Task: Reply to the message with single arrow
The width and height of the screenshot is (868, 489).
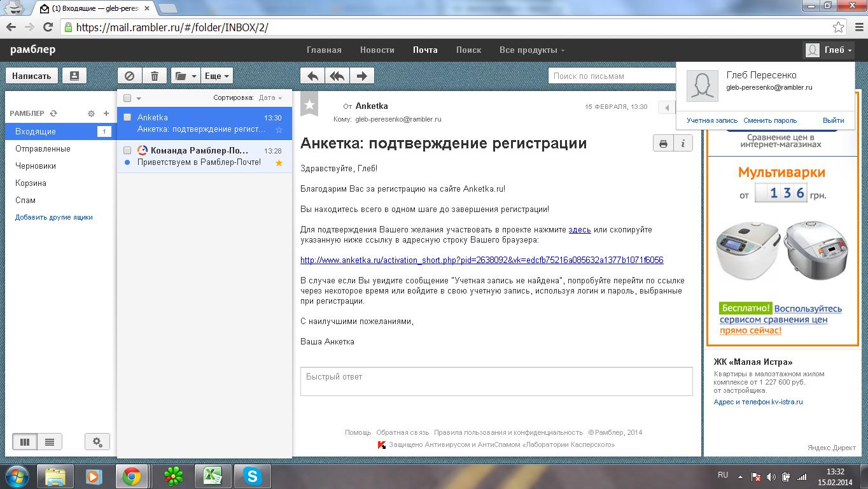Action: click(x=312, y=76)
